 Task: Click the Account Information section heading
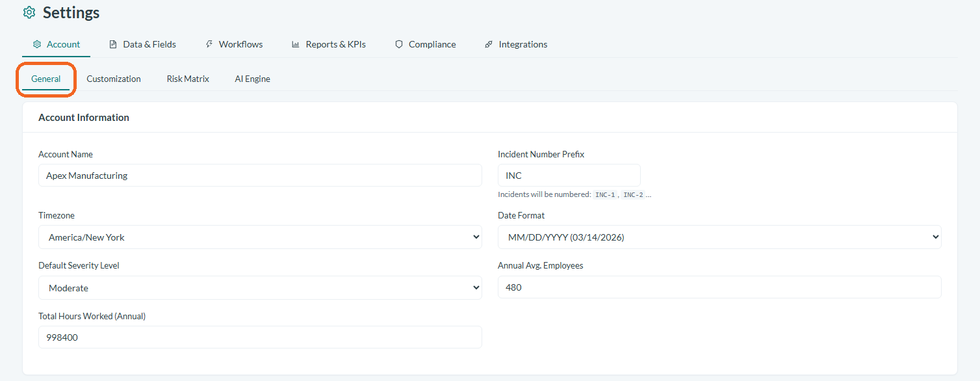pyautogui.click(x=84, y=118)
